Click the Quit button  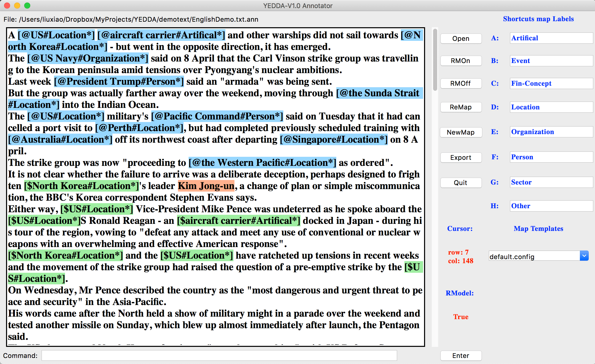(461, 183)
